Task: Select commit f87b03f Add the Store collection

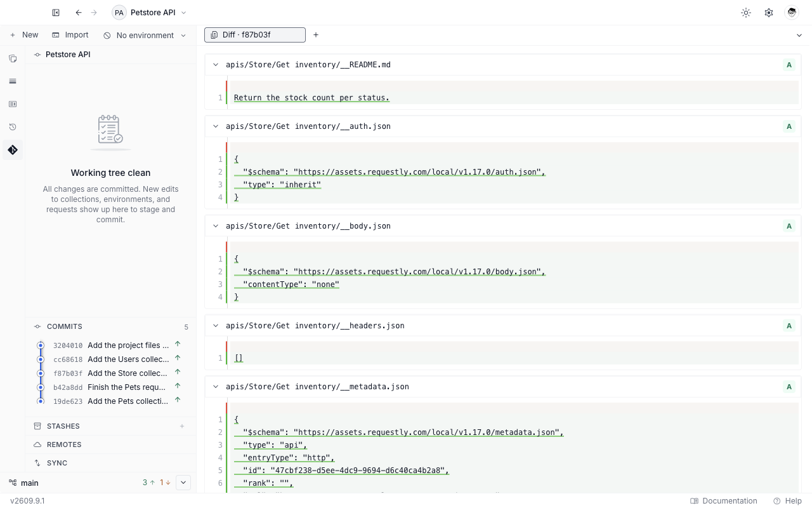Action: [111, 373]
